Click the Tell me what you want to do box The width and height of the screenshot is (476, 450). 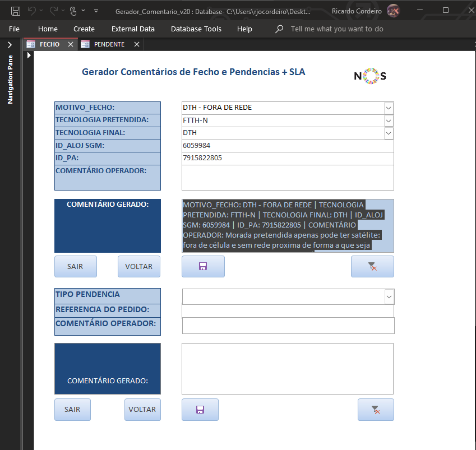337,29
